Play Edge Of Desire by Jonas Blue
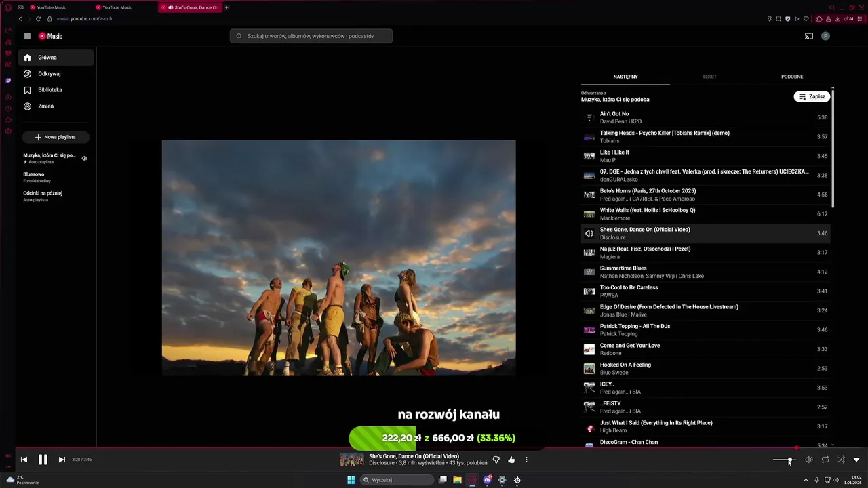868x488 pixels. click(x=705, y=310)
